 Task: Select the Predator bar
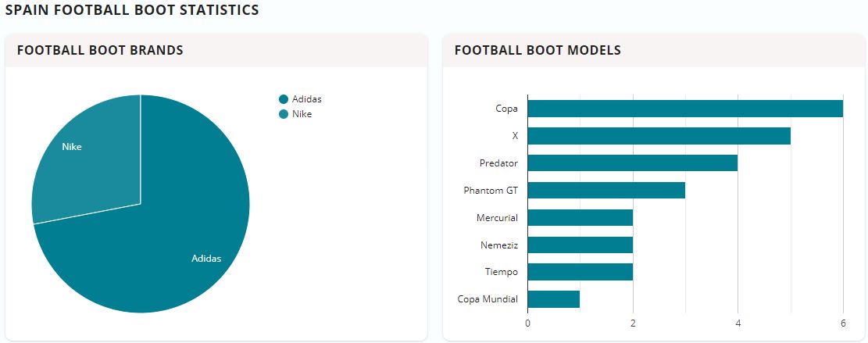[632, 163]
